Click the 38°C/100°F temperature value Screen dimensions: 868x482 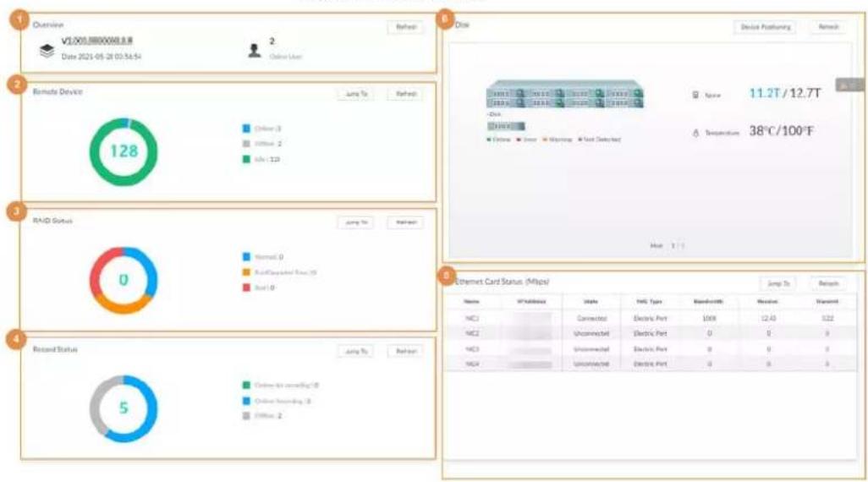click(x=782, y=131)
